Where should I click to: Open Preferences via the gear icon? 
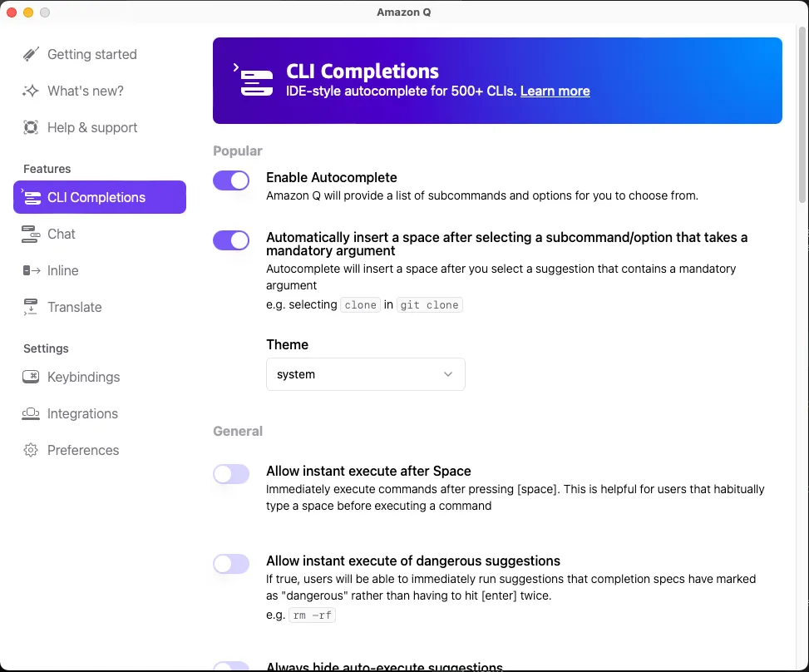31,450
